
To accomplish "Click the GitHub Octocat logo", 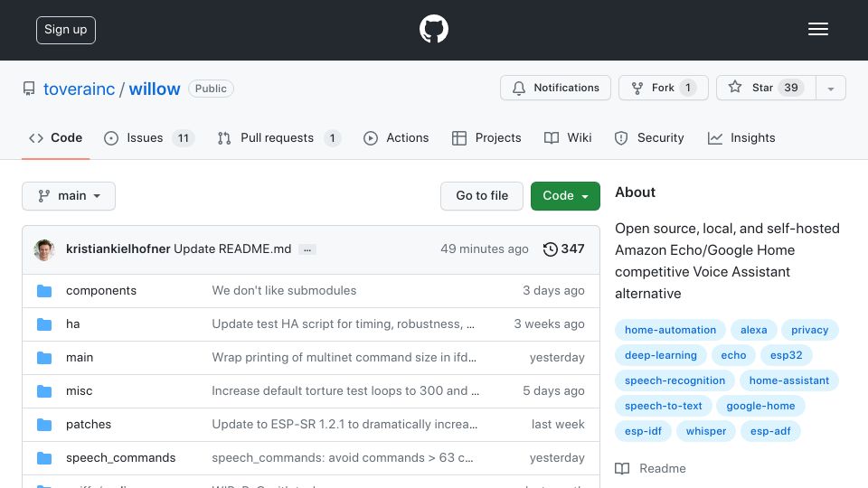I will point(433,29).
